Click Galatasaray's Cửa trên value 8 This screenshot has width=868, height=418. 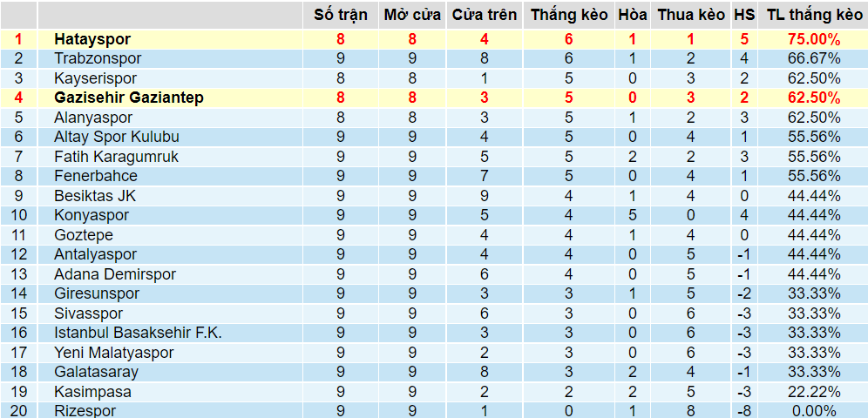click(485, 372)
